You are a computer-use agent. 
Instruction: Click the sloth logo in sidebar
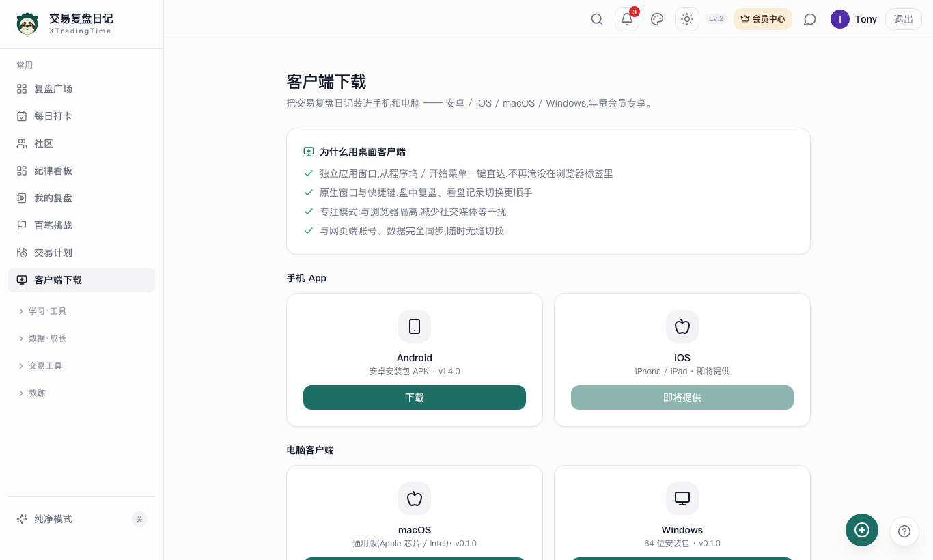(28, 24)
